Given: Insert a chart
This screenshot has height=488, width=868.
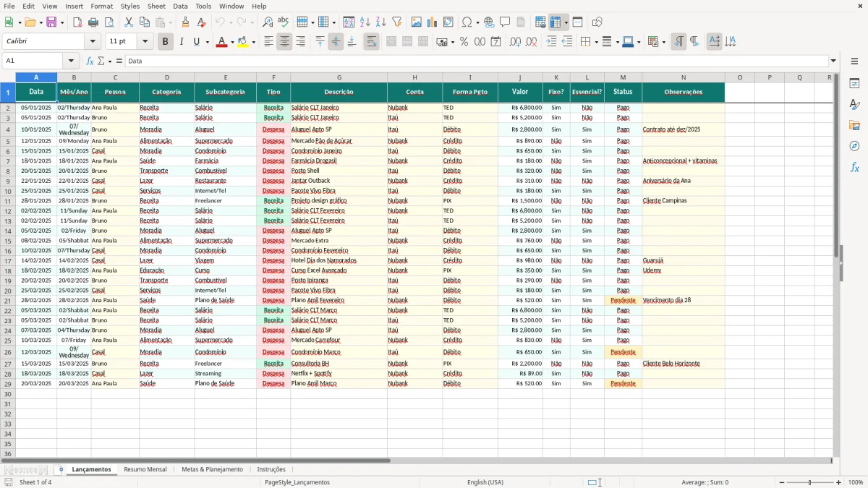Looking at the screenshot, I should click(x=433, y=22).
